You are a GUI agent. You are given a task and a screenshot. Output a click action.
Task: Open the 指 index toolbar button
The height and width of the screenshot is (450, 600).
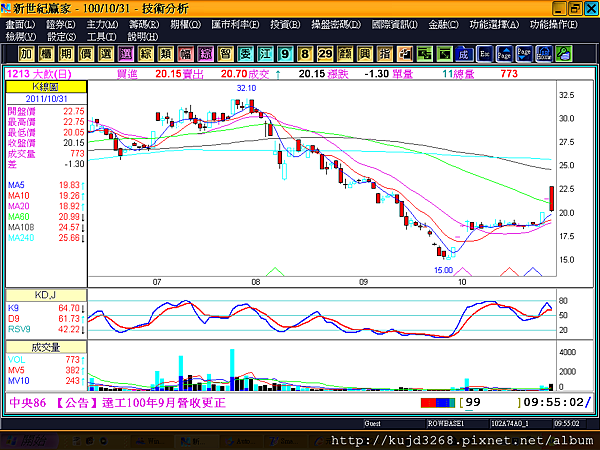pos(385,54)
